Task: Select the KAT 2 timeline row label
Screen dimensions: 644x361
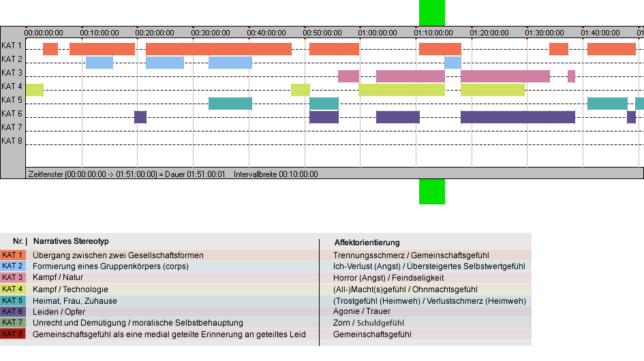Action: pyautogui.click(x=12, y=59)
